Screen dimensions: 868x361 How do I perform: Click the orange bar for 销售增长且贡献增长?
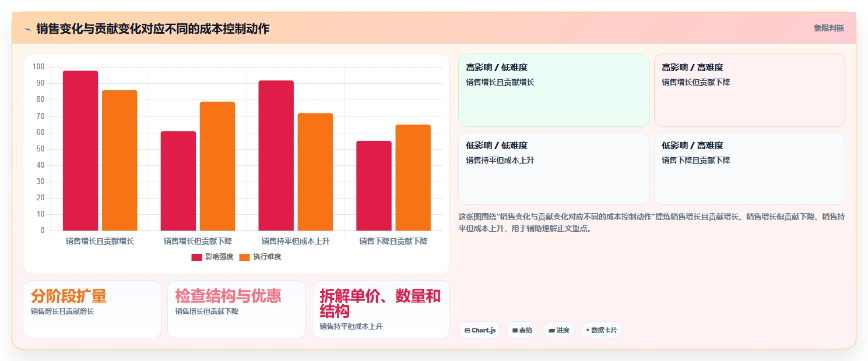(120, 161)
